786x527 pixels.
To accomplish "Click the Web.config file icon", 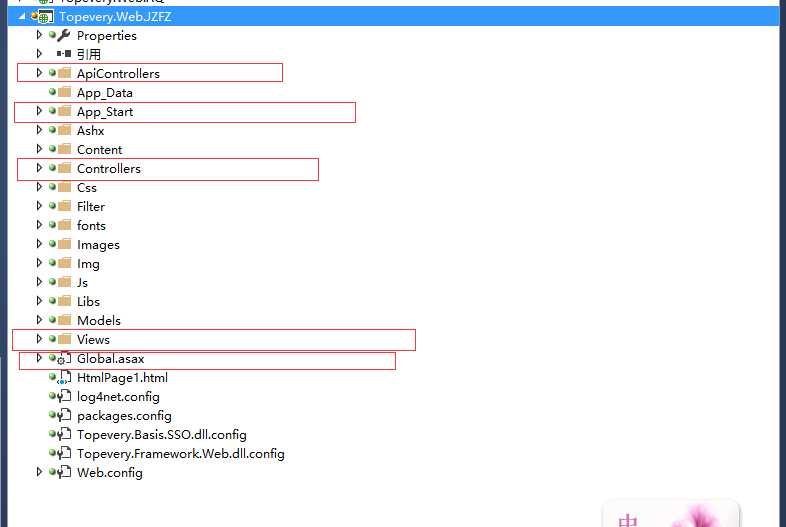I will coord(64,472).
